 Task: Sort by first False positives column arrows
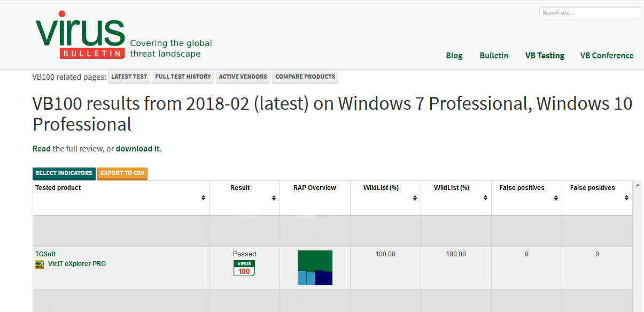[x=556, y=198]
